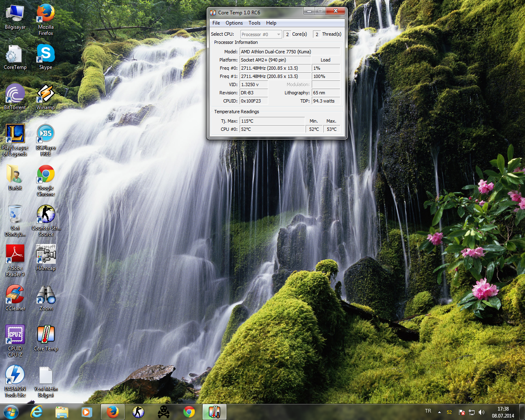Click the Lithography value 65 nm
Image resolution: width=525 pixels, height=420 pixels.
point(326,93)
